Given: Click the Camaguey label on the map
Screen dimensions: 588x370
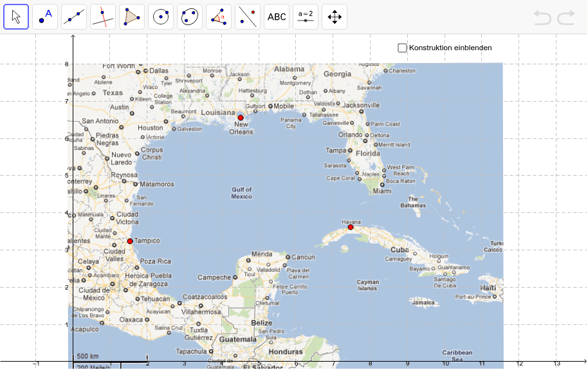Looking at the screenshot, I should click(x=398, y=259).
